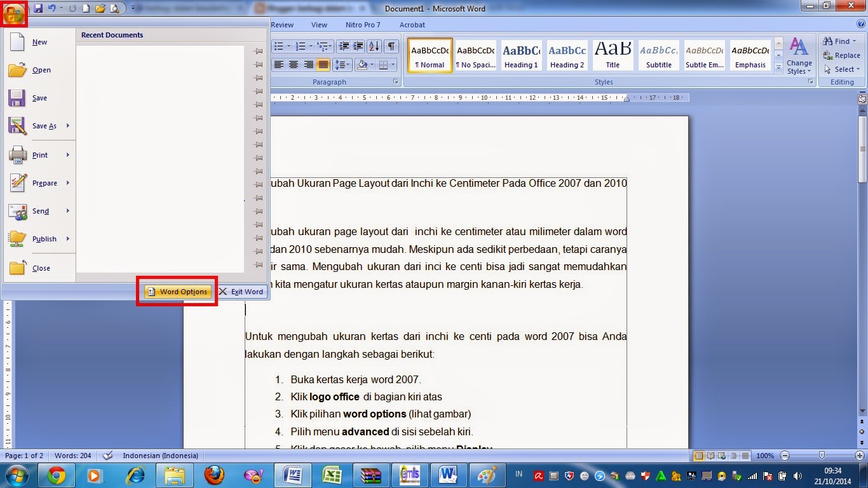The image size is (868, 488).
Task: Click the Word Options button
Action: tap(178, 292)
